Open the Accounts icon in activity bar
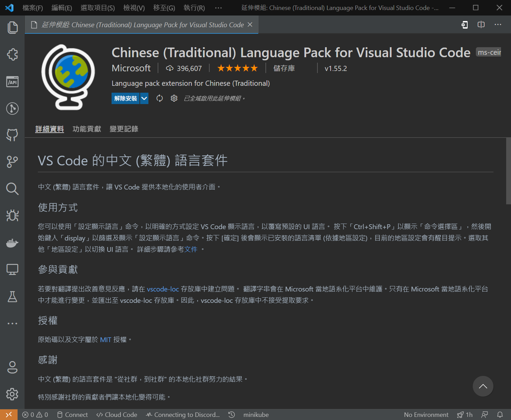The width and height of the screenshot is (511, 420). point(12,367)
